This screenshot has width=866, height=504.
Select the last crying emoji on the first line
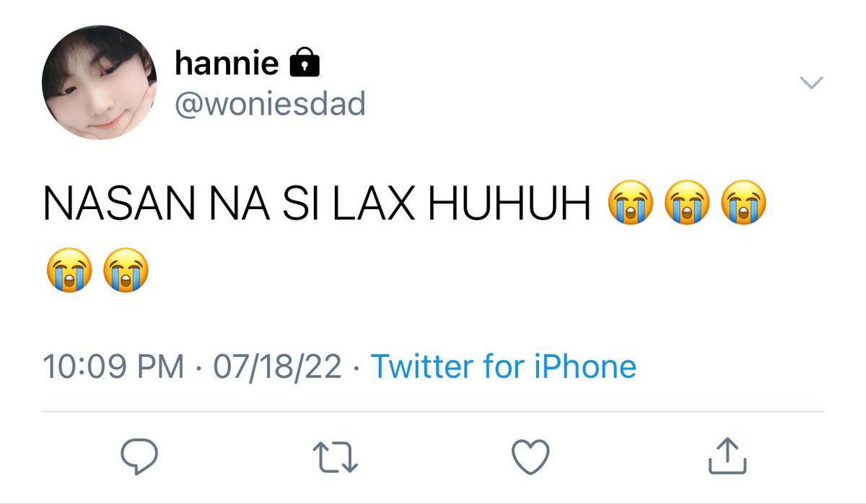coord(744,205)
